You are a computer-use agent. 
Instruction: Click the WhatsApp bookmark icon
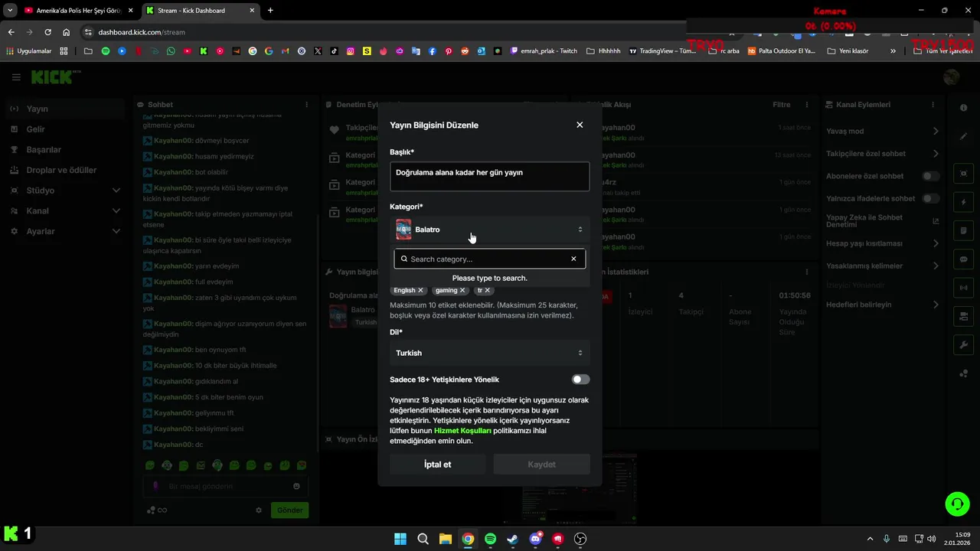(x=170, y=51)
